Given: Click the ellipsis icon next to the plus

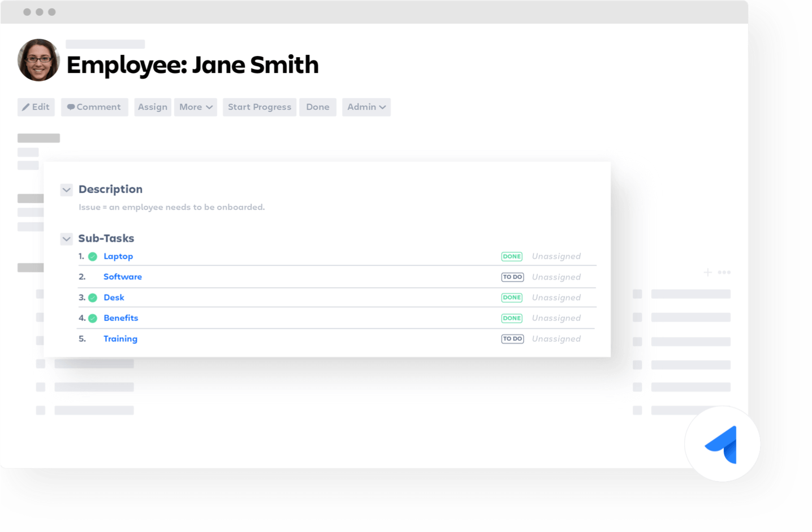Looking at the screenshot, I should (x=724, y=272).
